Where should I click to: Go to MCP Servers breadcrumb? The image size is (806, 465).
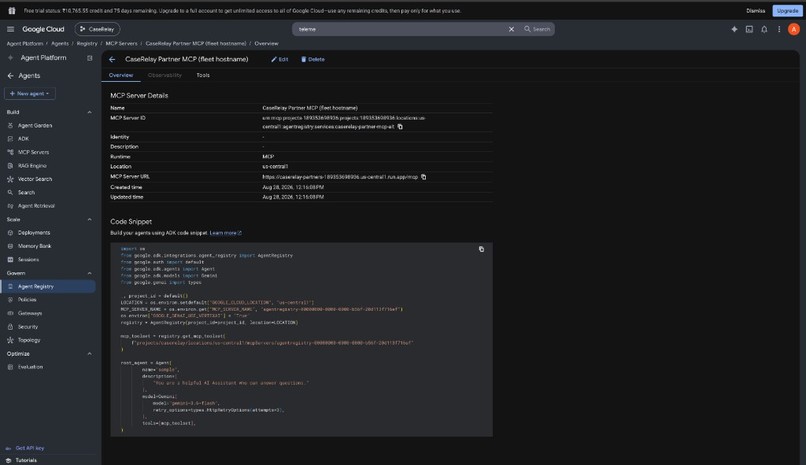point(121,44)
